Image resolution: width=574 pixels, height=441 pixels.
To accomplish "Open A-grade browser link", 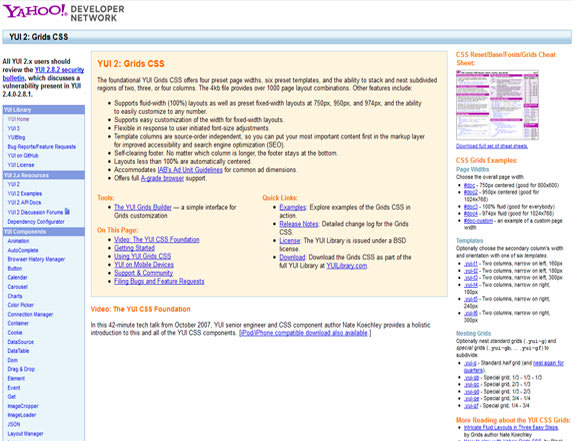I will [x=162, y=178].
